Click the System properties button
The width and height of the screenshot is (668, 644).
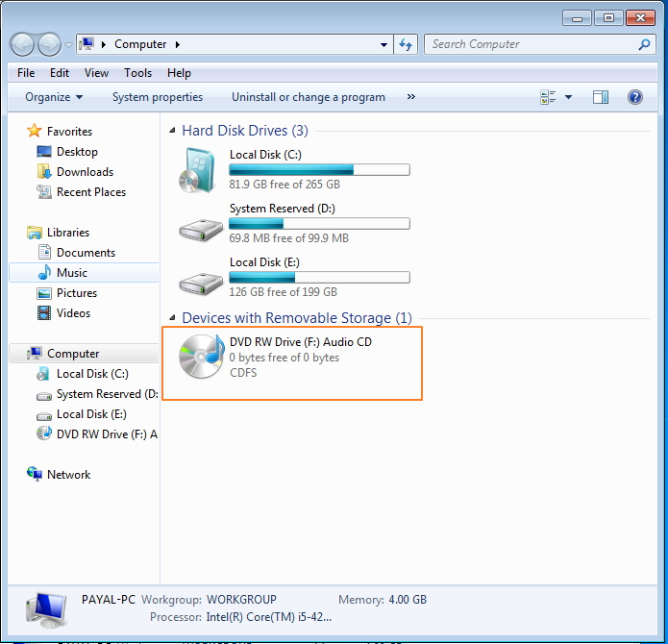click(x=158, y=97)
